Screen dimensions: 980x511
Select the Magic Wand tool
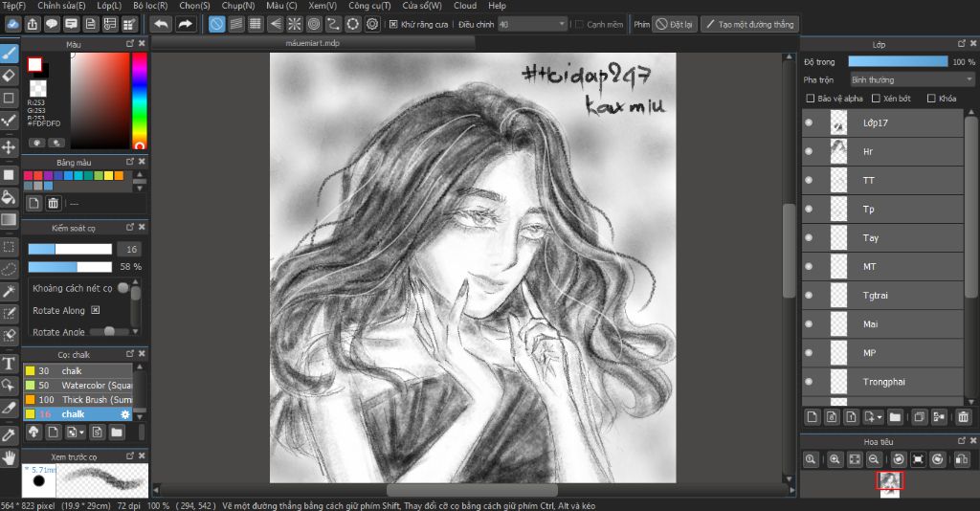point(9,291)
